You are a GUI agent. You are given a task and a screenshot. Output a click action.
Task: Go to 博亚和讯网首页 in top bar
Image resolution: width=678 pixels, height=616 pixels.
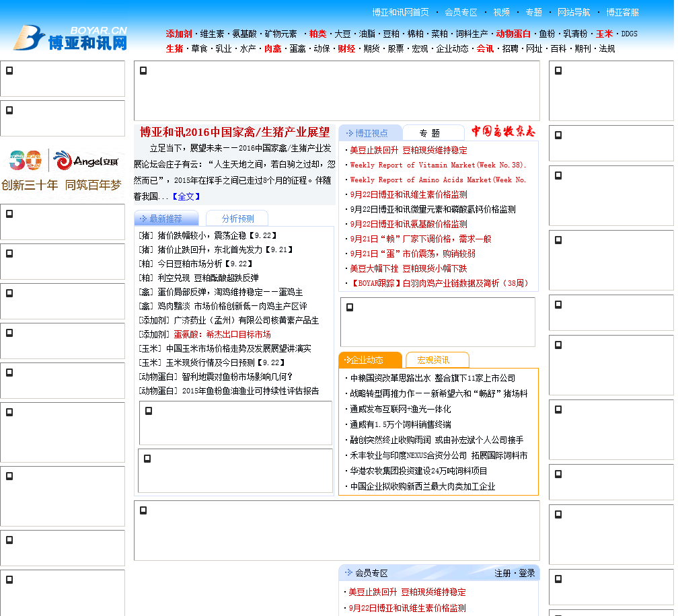400,12
